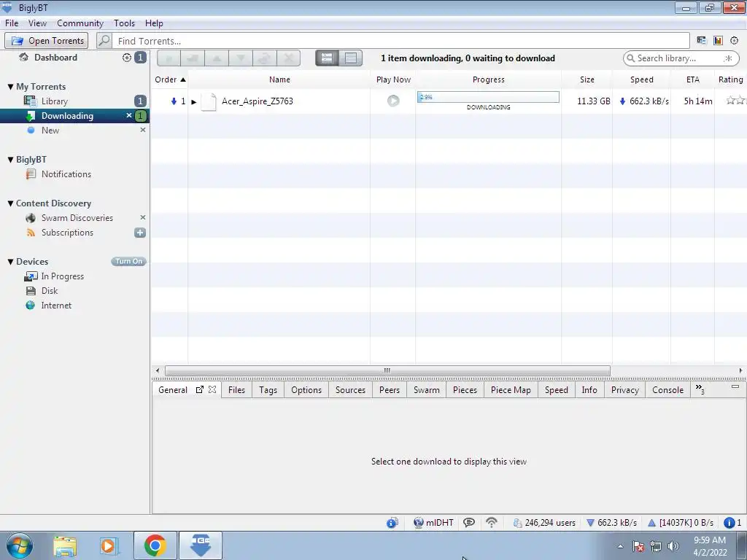The height and width of the screenshot is (560, 747).
Task: Close the New sidebar entry
Action: pos(142,130)
